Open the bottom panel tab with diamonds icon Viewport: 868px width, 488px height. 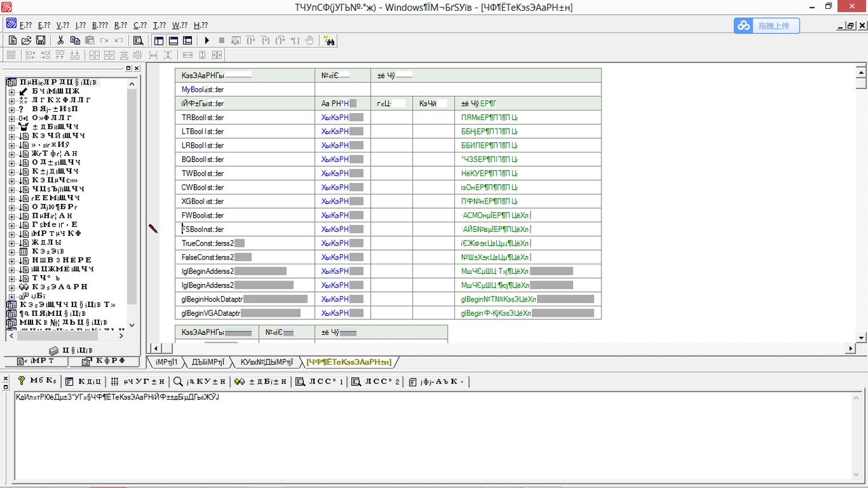(260, 382)
